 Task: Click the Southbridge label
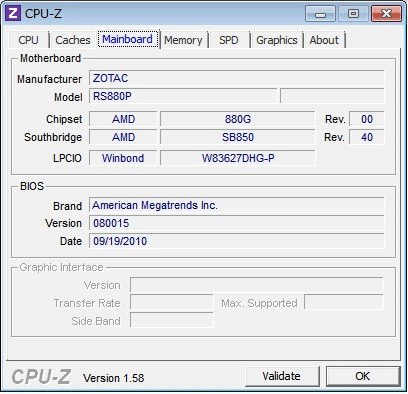pos(53,137)
